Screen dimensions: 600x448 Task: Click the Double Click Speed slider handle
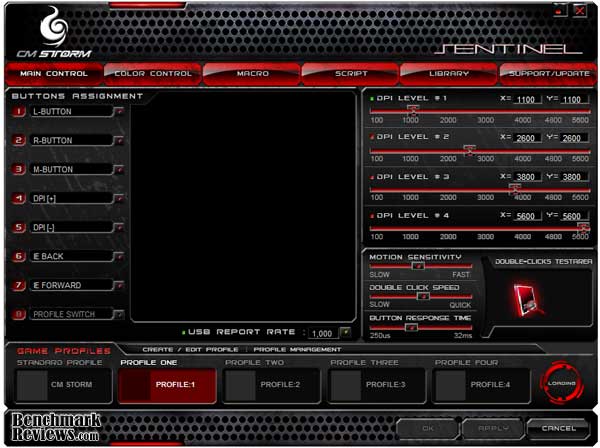point(423,296)
